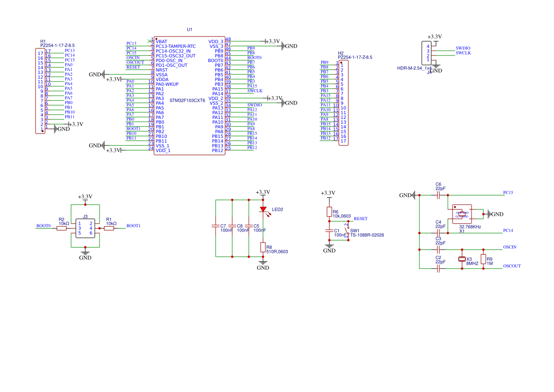Click the PA0-WKUP pin name on U1
The height and width of the screenshot is (392, 554).
167,84
